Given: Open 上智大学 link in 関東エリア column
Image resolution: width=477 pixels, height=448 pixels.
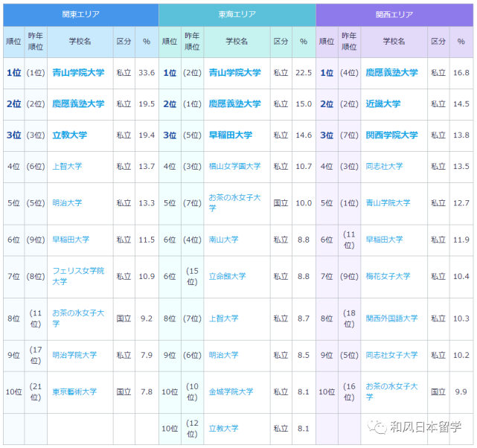Looking at the screenshot, I should pyautogui.click(x=67, y=167).
